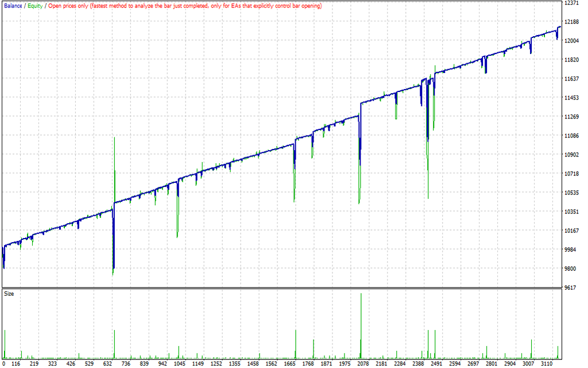Click the 12004 value on the price axis
This screenshot has height=368, width=588.
tap(572, 41)
